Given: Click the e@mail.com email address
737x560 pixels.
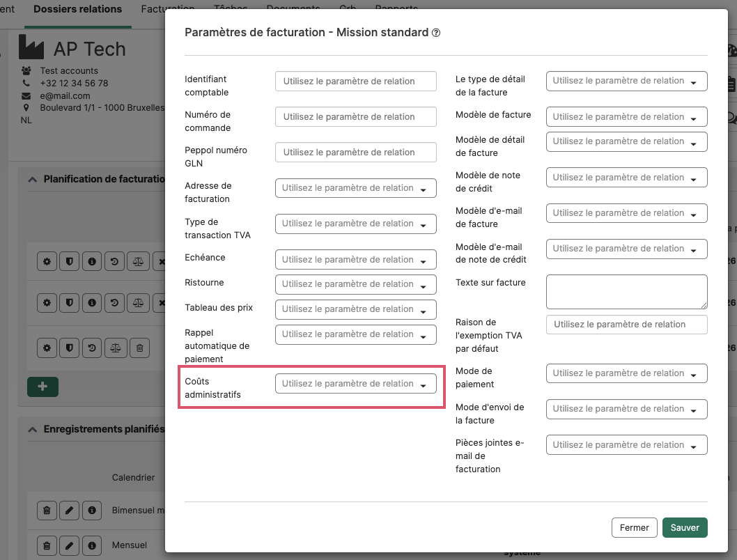Looking at the screenshot, I should point(65,96).
